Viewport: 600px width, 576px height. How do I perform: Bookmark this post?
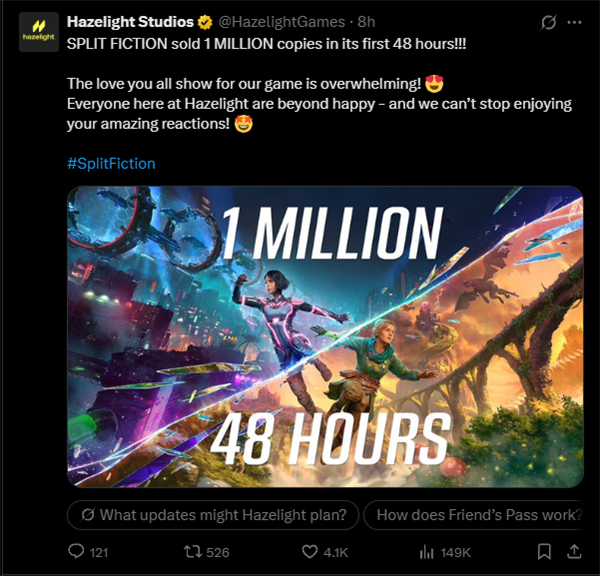544,551
